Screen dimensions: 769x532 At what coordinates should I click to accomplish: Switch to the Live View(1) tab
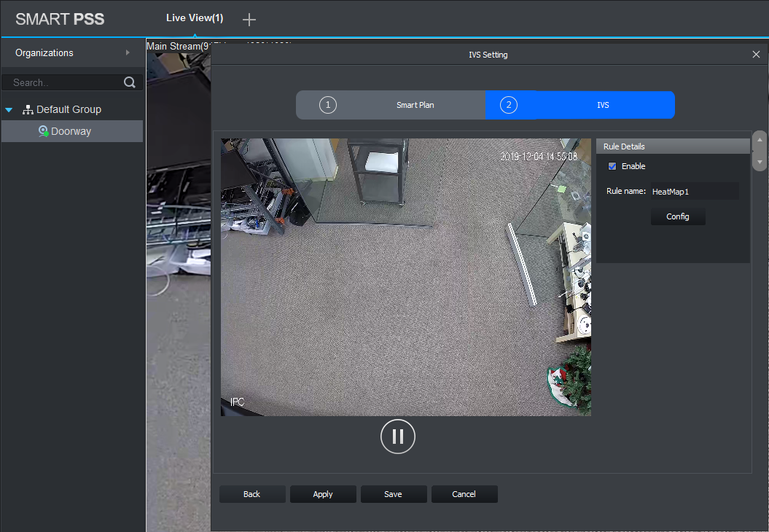[195, 18]
